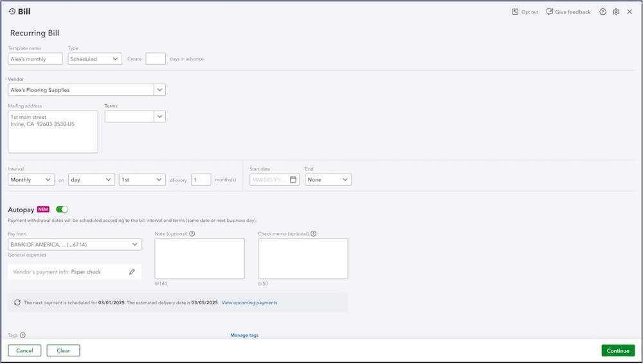Open the Start date calendar icon
This screenshot has height=364, width=643.
tap(293, 179)
